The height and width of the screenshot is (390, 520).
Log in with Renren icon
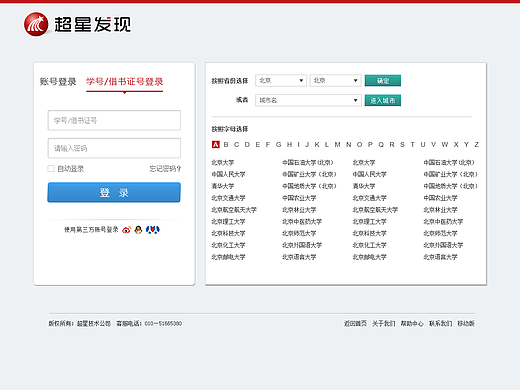coord(153,230)
